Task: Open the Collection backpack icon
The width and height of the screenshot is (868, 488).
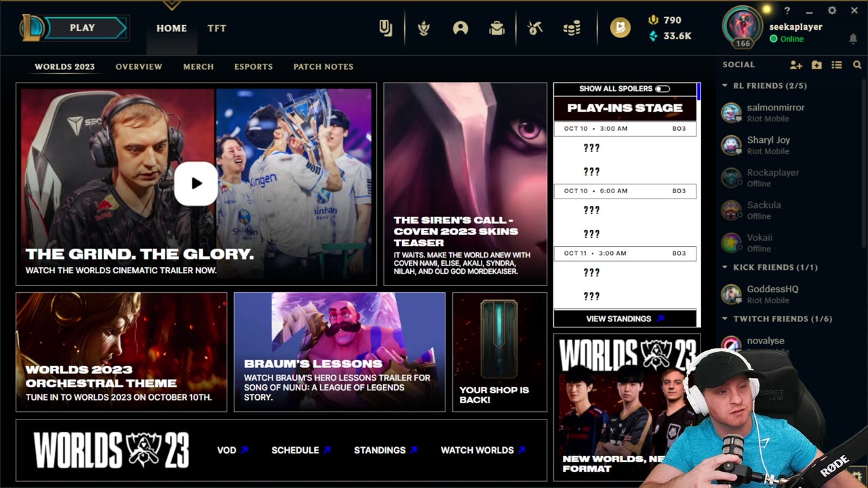Action: (497, 28)
